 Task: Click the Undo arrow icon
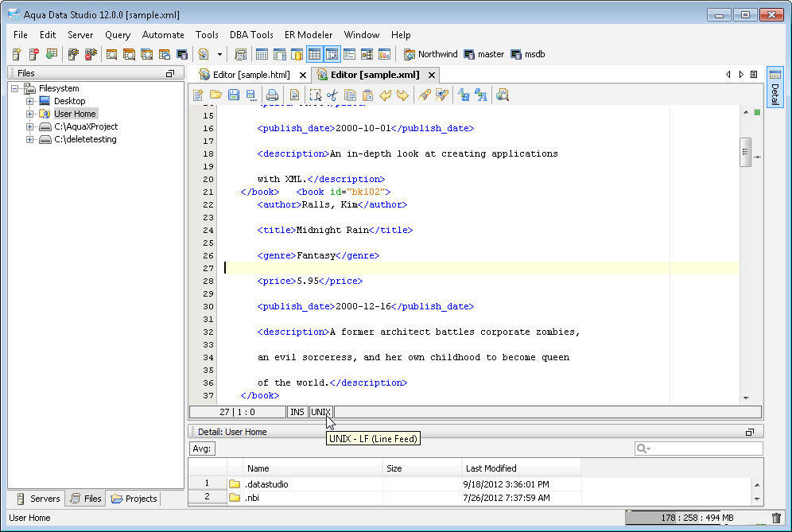386,95
